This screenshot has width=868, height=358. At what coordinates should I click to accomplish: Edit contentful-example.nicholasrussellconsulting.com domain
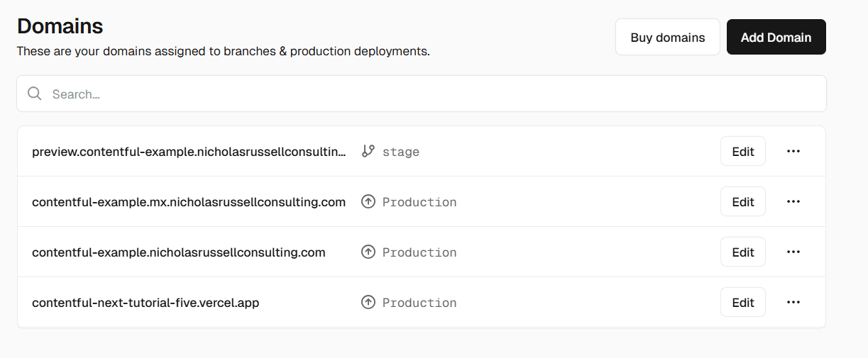[742, 252]
